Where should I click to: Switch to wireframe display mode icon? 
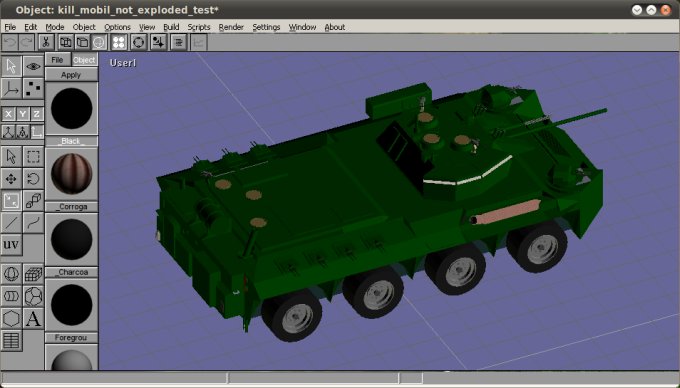(x=66, y=42)
